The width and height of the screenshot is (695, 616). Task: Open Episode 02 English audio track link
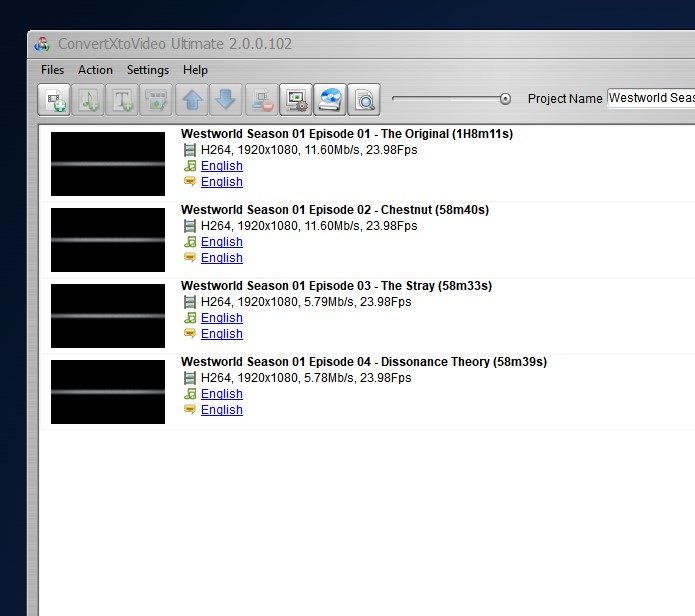coord(222,242)
